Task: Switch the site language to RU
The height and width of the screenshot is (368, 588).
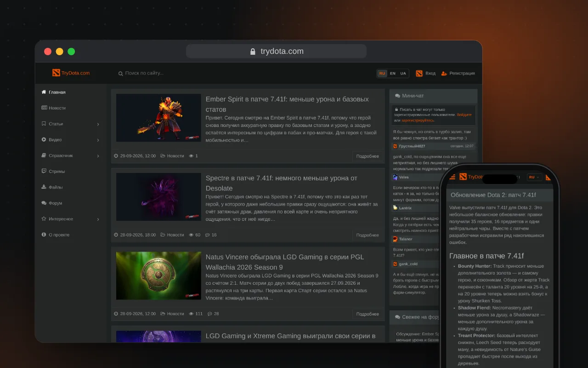Action: (382, 74)
